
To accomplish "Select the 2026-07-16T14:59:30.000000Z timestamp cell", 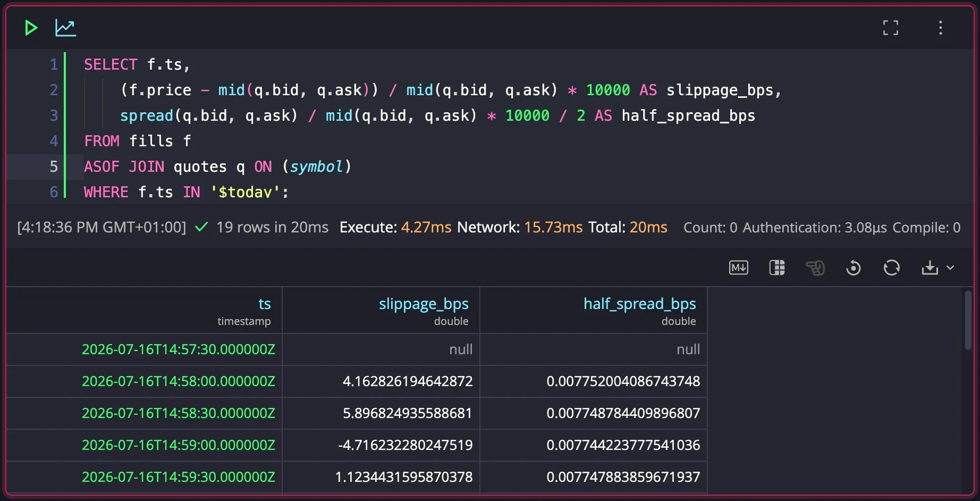I will [144, 477].
